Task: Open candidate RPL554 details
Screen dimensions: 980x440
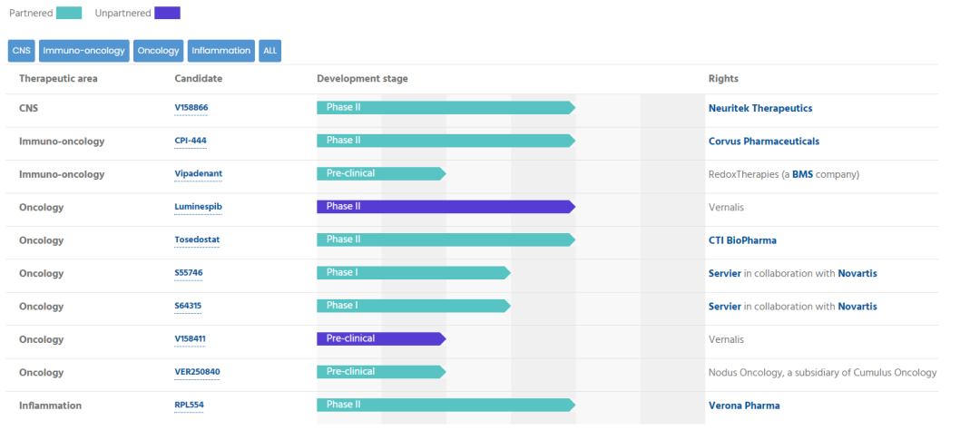Action: pyautogui.click(x=189, y=406)
